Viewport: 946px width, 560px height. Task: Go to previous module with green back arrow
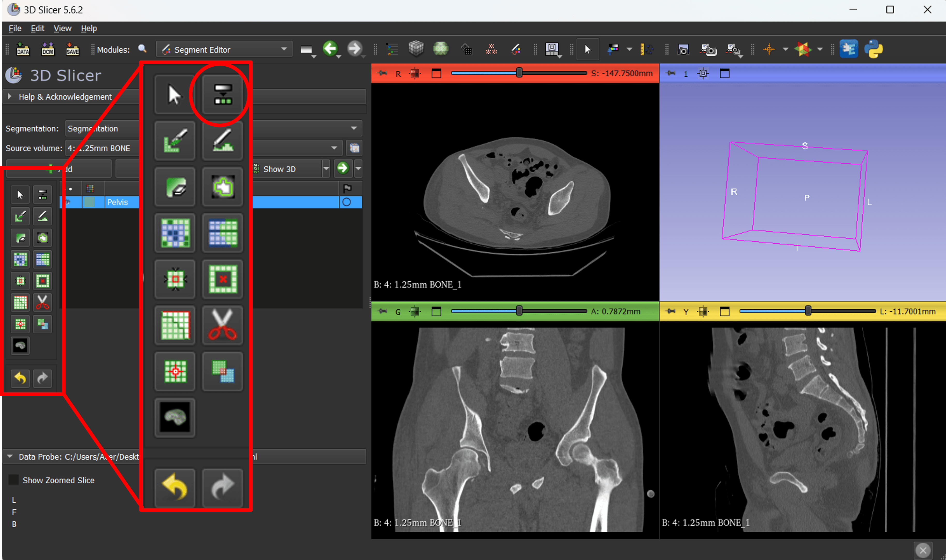[x=330, y=49]
